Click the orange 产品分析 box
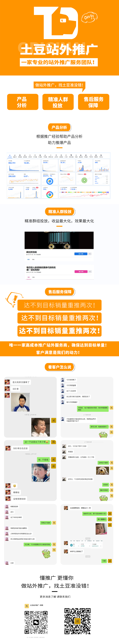This screenshot has width=119, height=644. (x=23, y=102)
